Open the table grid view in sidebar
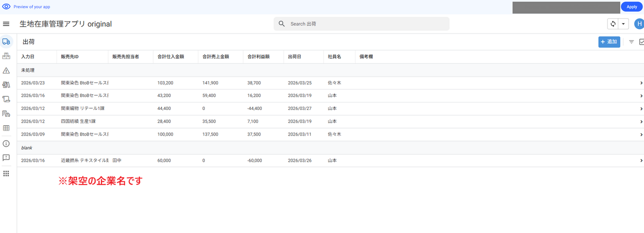Viewport: 644px width, 233px height. tap(6, 128)
